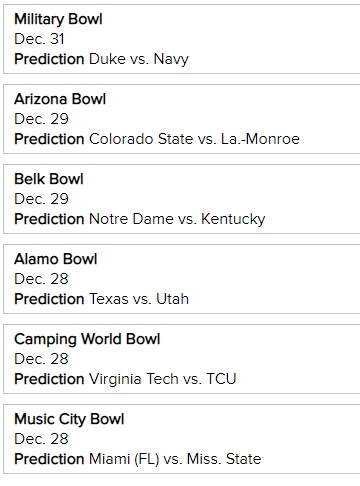
Task: Click the Camping World Bowl heading
Action: coord(87,339)
